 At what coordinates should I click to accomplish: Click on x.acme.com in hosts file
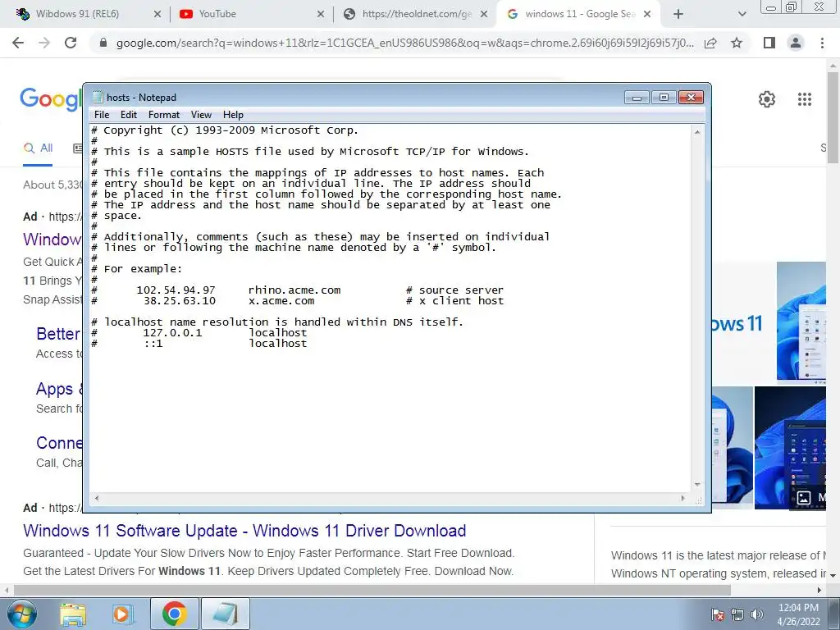(x=281, y=301)
